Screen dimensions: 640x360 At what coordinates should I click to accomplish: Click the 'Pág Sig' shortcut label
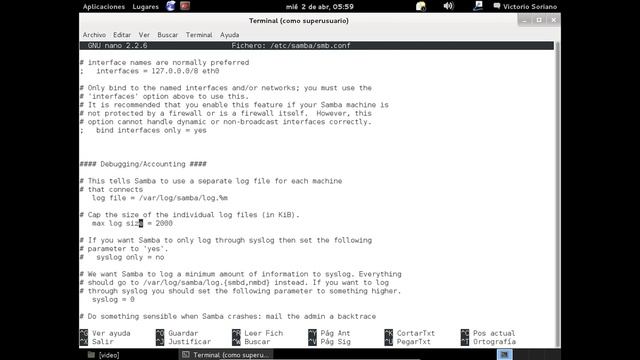pyautogui.click(x=335, y=342)
